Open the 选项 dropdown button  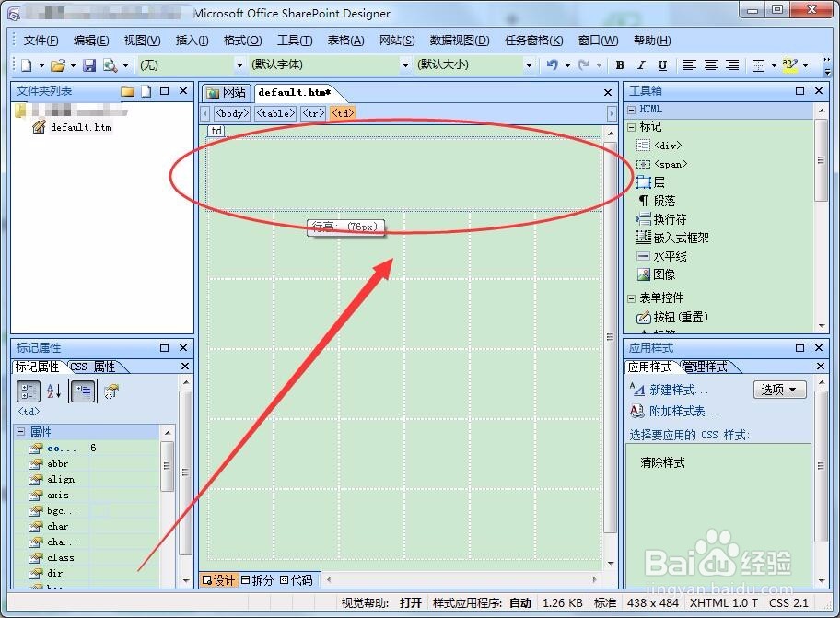click(x=779, y=390)
